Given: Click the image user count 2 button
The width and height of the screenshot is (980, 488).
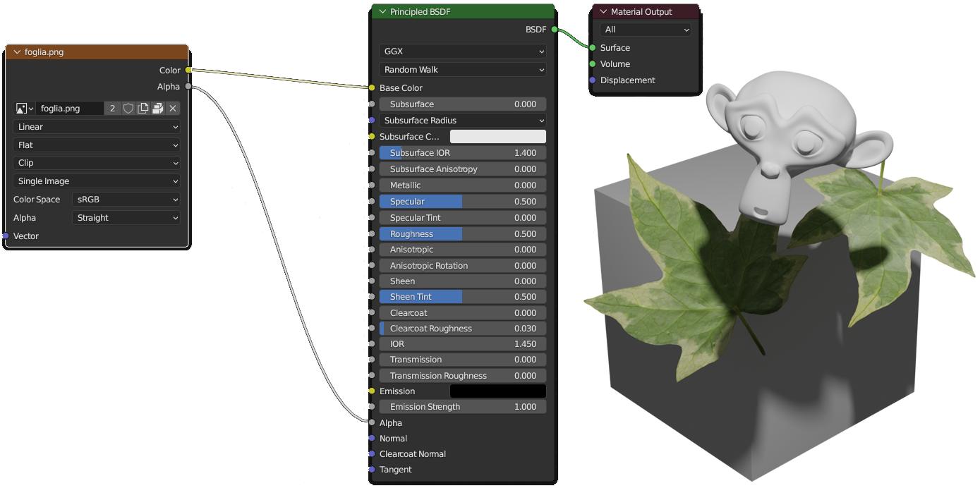Looking at the screenshot, I should pyautogui.click(x=112, y=109).
